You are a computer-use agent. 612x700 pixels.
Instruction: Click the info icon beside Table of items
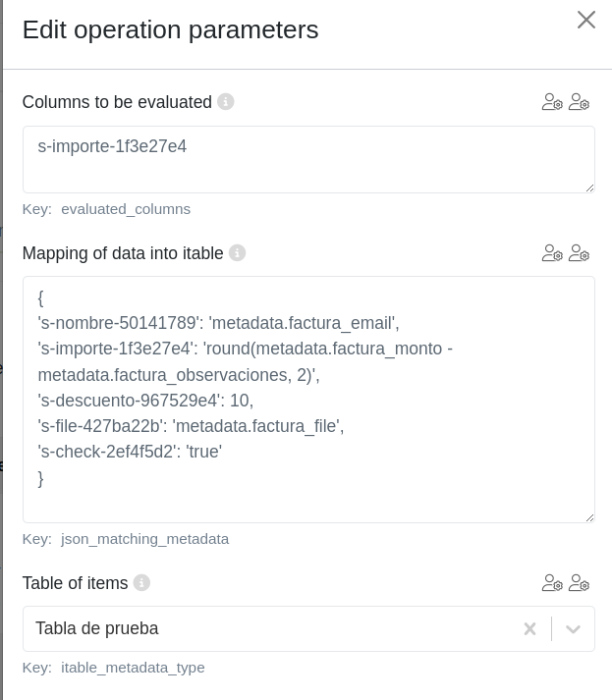(141, 583)
